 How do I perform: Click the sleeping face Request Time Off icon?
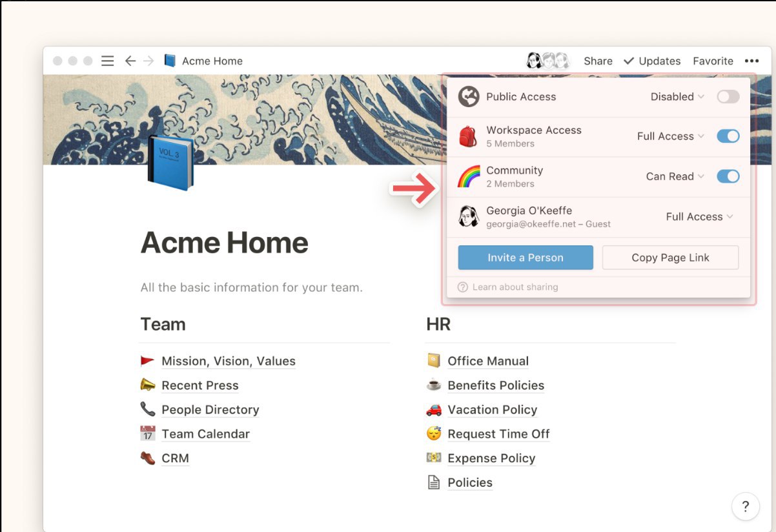coord(434,433)
